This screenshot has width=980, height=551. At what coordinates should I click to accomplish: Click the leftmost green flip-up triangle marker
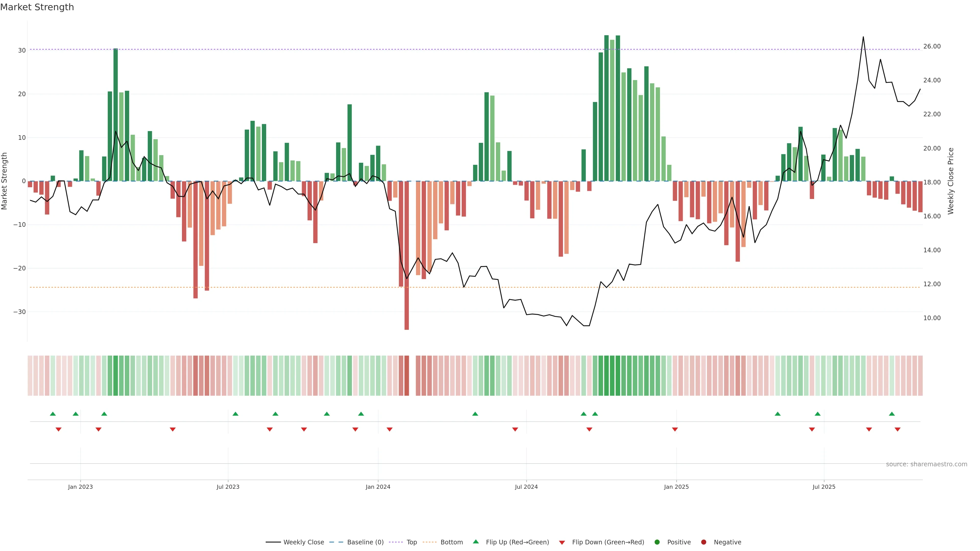click(53, 414)
